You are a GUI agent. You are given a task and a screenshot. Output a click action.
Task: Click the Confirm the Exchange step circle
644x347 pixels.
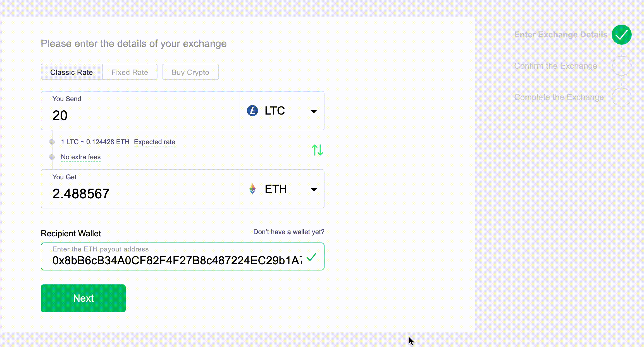[x=621, y=66]
